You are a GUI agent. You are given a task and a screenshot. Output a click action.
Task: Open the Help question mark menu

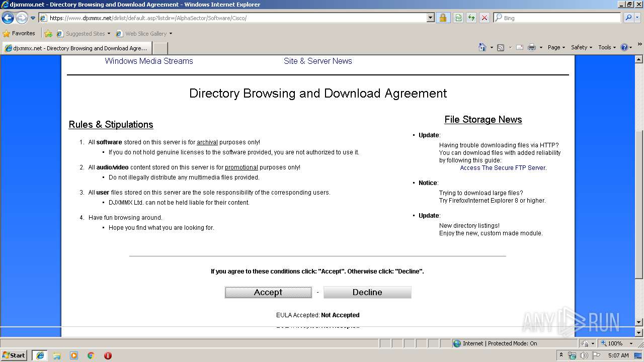(x=626, y=47)
